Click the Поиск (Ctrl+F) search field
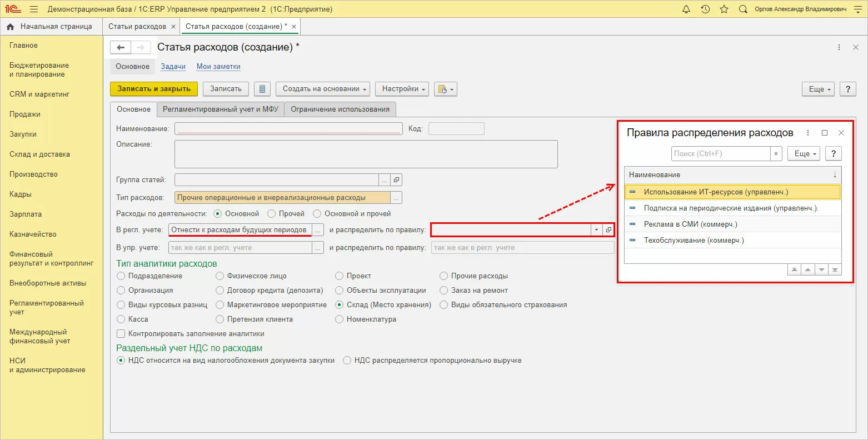This screenshot has height=440, width=868. [721, 154]
